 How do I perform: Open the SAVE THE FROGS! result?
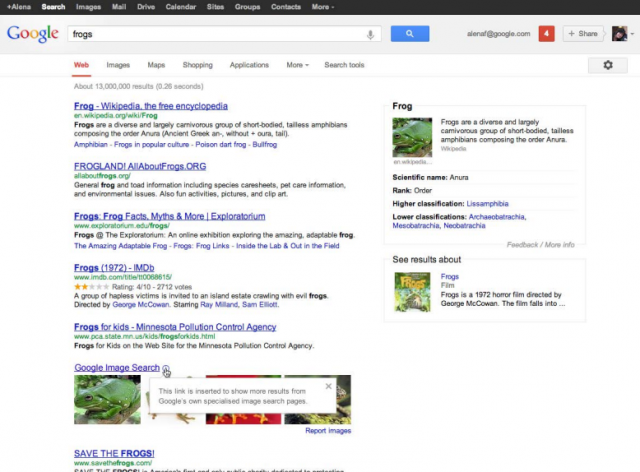(x=114, y=454)
